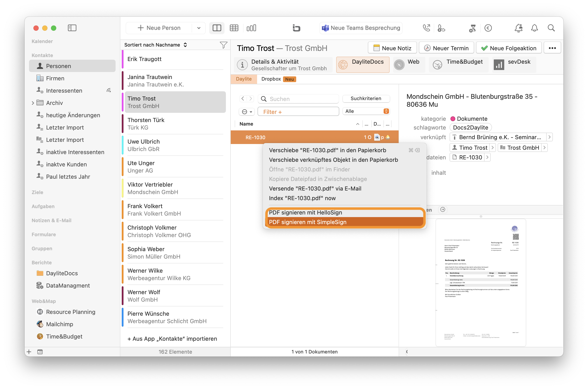
Task: Create a Neue Person
Action: [159, 28]
